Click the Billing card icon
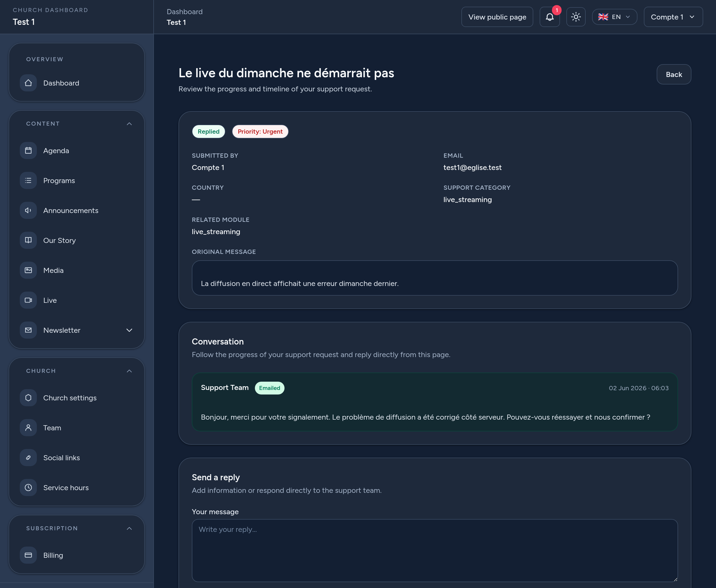716x588 pixels. 28,555
